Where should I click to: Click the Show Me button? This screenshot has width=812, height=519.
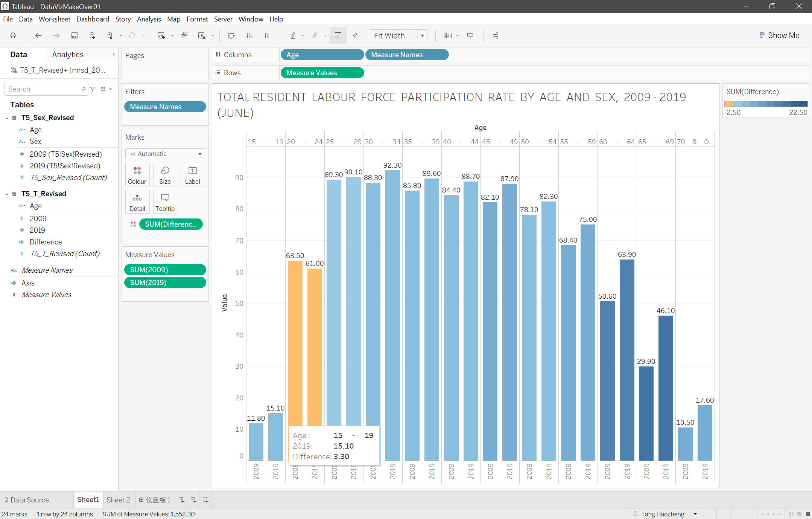[x=779, y=35]
